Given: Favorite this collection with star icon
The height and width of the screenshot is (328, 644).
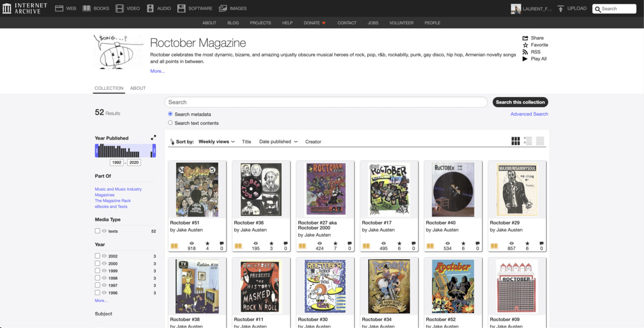Looking at the screenshot, I should click(x=525, y=45).
